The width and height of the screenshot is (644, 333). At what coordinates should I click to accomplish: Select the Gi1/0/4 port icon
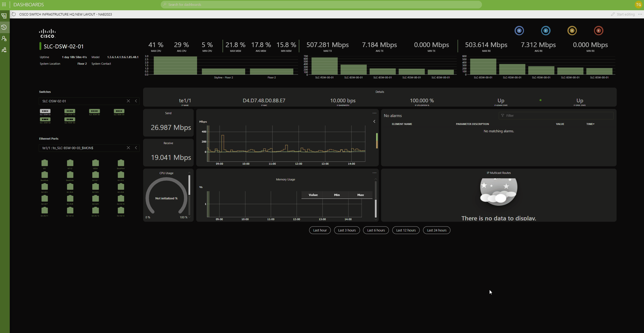[x=70, y=186]
